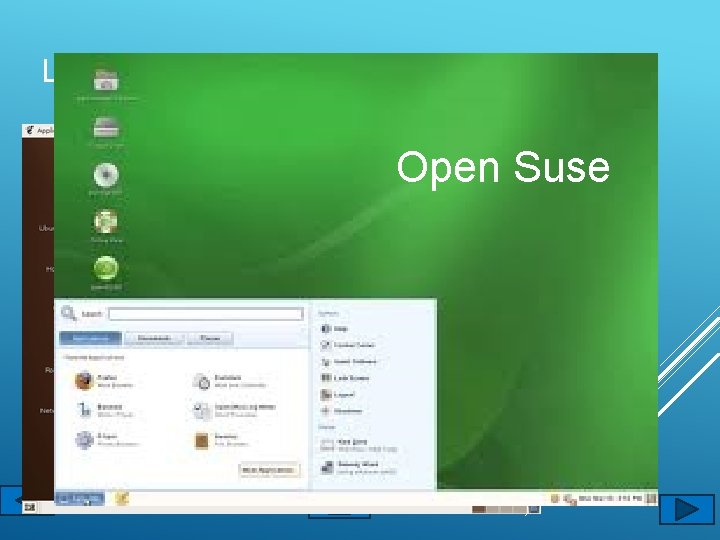
Task: Click the taskbar date and time
Action: 610,499
